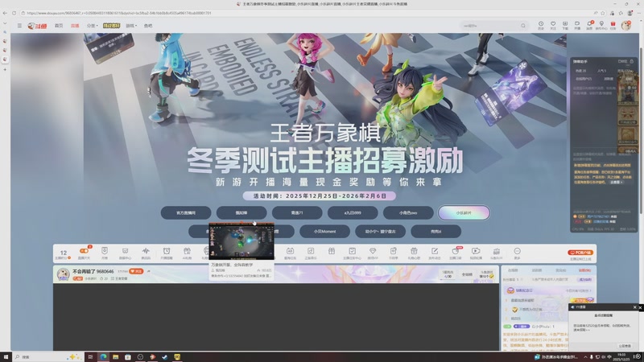
Task: Open File Explorer from taskbar
Action: pos(115,356)
